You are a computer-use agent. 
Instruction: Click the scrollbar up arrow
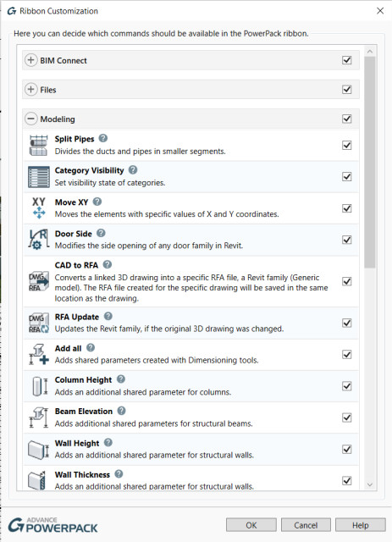369,51
